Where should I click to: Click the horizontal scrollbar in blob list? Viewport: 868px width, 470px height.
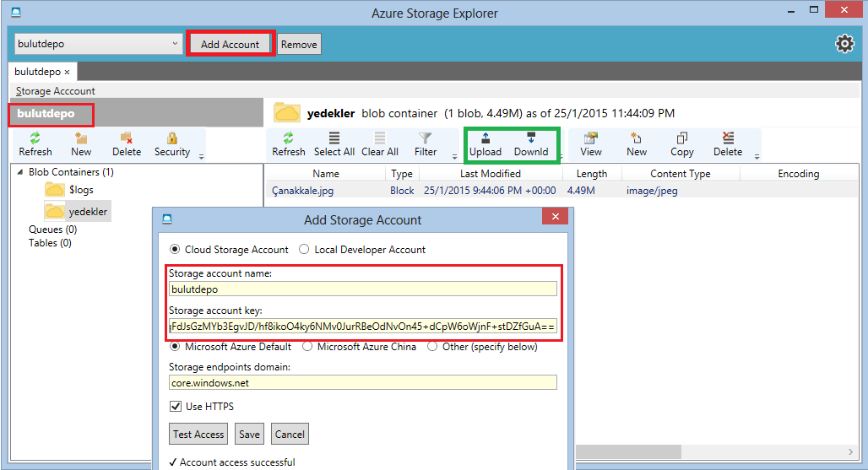[x=628, y=451]
